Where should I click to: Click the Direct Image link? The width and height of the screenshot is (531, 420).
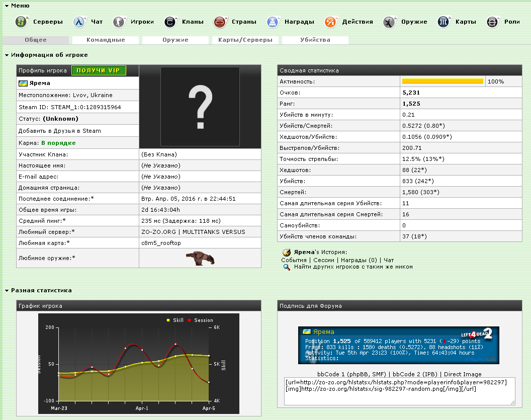(x=463, y=374)
